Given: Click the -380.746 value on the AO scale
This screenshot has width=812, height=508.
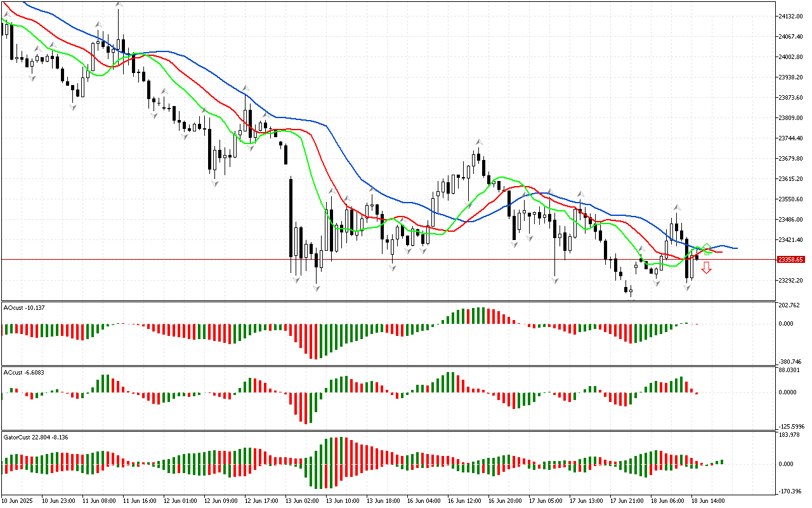Looking at the screenshot, I should click(791, 360).
